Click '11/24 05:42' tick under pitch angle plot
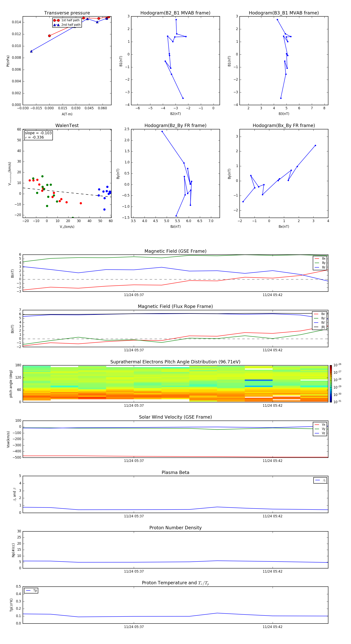Viewport: 351px width, 644px height. click(273, 406)
